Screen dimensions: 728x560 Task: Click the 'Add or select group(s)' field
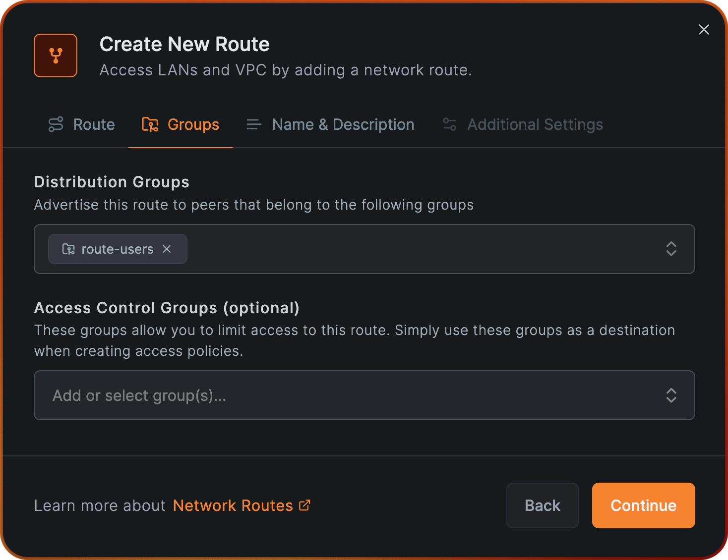pos(347,395)
